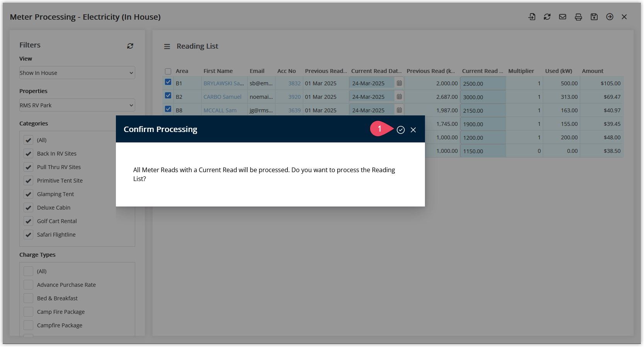
Task: Open CARBO Samuel guest link
Action: 223,97
